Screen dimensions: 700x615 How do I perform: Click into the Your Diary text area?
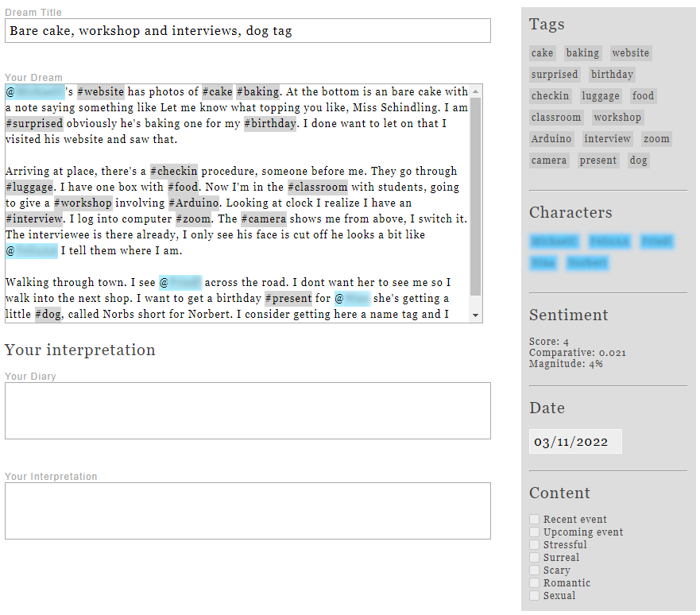click(247, 411)
